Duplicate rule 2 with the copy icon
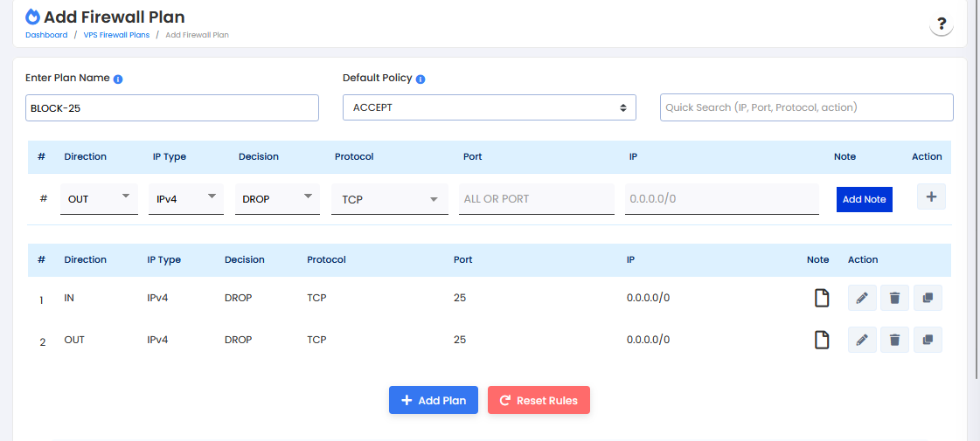This screenshot has width=980, height=441. tap(928, 340)
